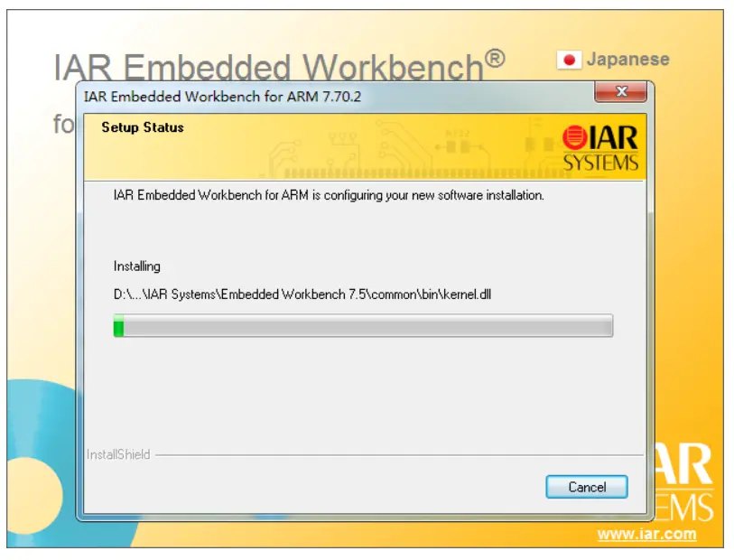
Task: Open the www.iar.com link
Action: tap(646, 534)
